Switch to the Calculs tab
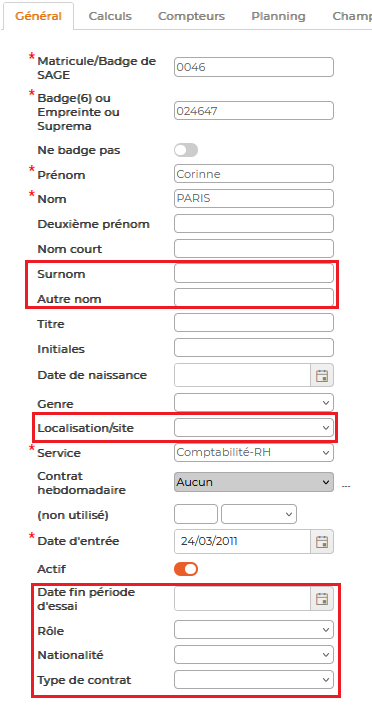This screenshot has width=372, height=705. pos(110,17)
